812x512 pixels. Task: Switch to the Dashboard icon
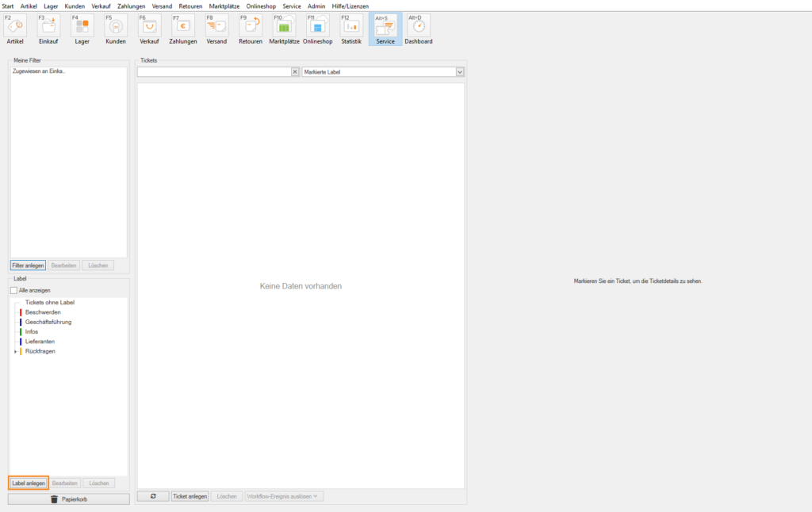pos(419,26)
